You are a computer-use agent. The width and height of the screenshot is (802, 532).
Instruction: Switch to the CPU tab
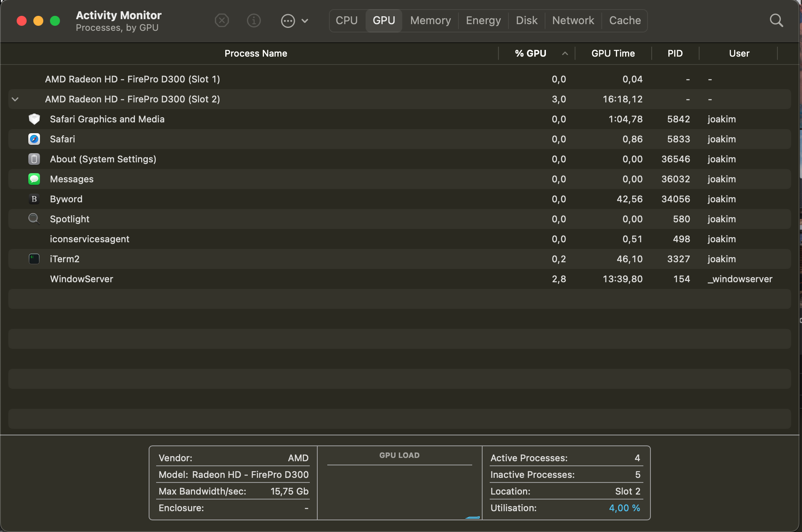pyautogui.click(x=346, y=20)
